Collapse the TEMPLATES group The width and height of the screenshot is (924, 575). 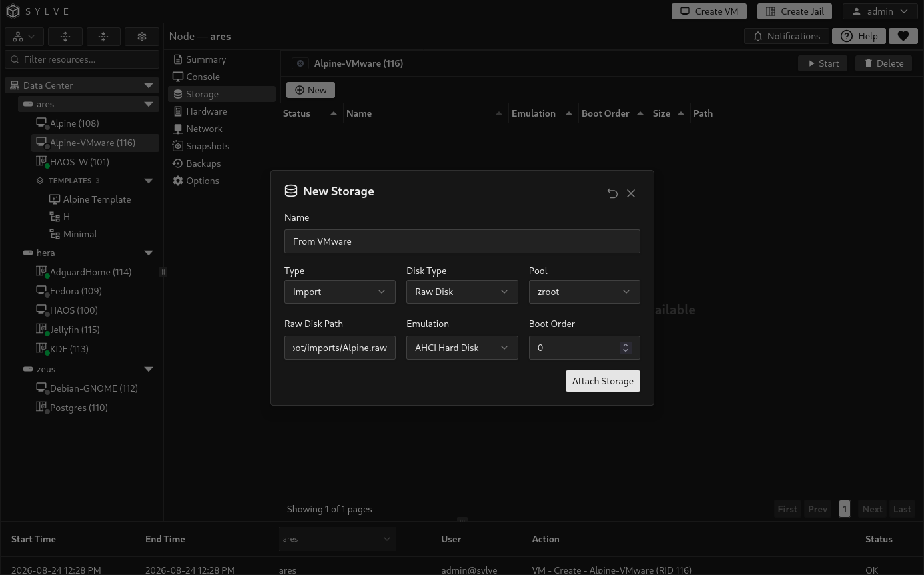point(149,181)
